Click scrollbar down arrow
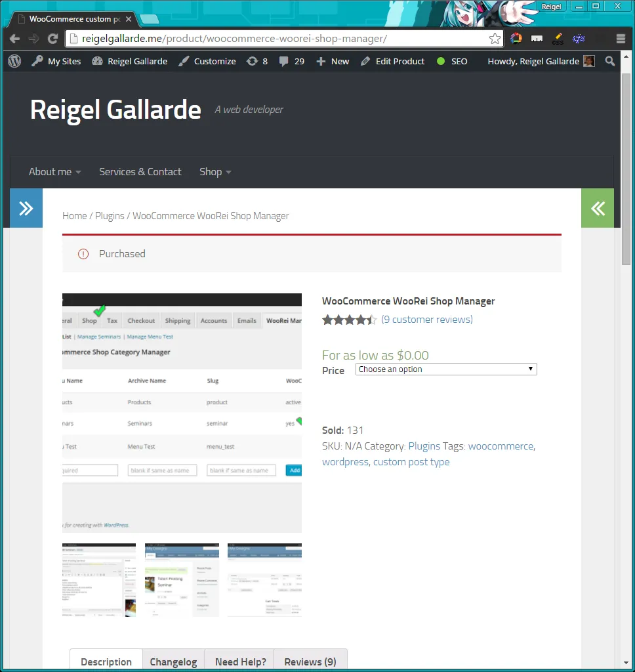 (626, 663)
